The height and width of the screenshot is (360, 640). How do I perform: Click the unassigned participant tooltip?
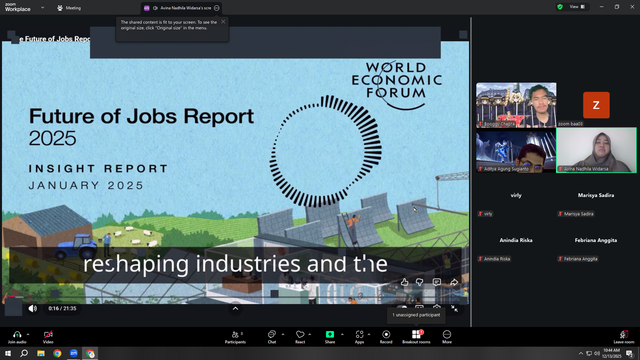[416, 315]
